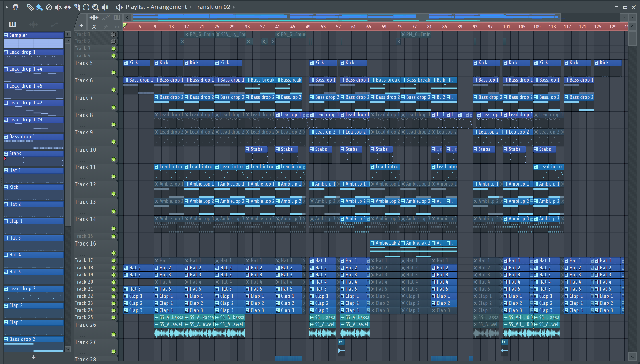The height and width of the screenshot is (364, 640).
Task: Mute Track 6 using its green switch
Action: coord(114,90)
